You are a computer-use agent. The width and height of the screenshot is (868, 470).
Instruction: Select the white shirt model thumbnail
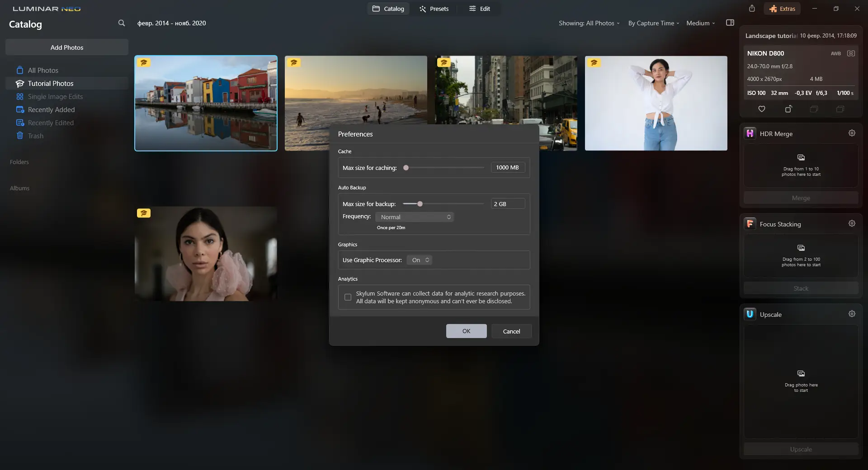[656, 103]
